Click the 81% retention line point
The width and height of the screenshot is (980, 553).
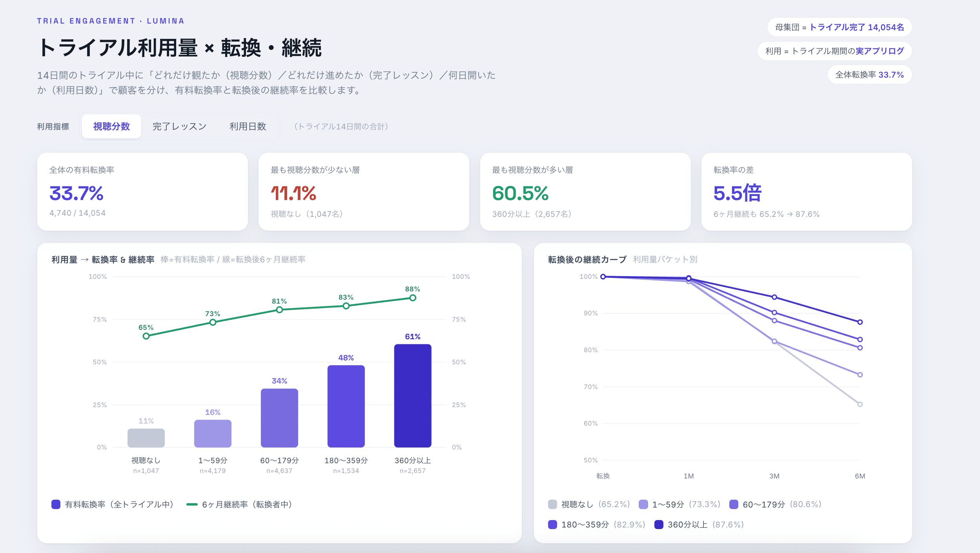[279, 310]
